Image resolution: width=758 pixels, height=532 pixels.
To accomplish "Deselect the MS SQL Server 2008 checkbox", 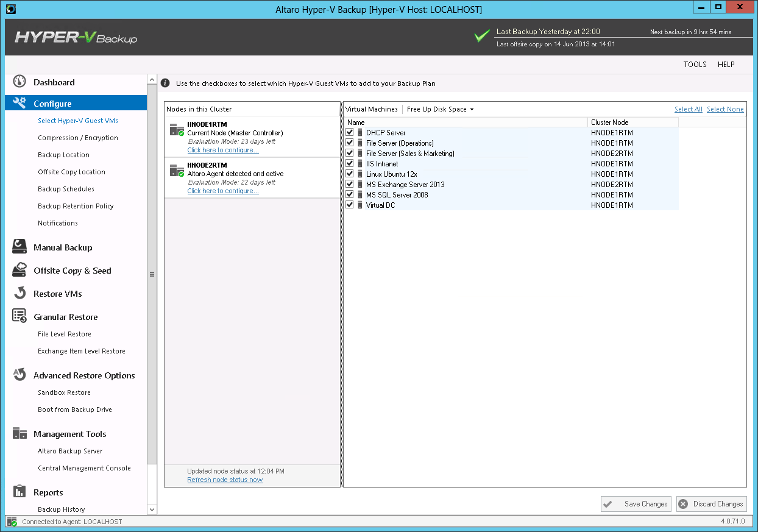I will click(350, 194).
